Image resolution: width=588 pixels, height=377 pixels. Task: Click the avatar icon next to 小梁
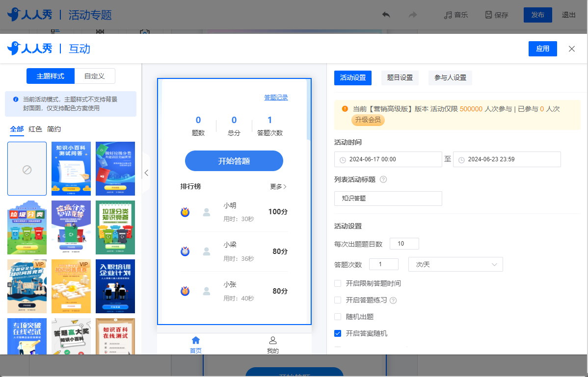pos(206,251)
